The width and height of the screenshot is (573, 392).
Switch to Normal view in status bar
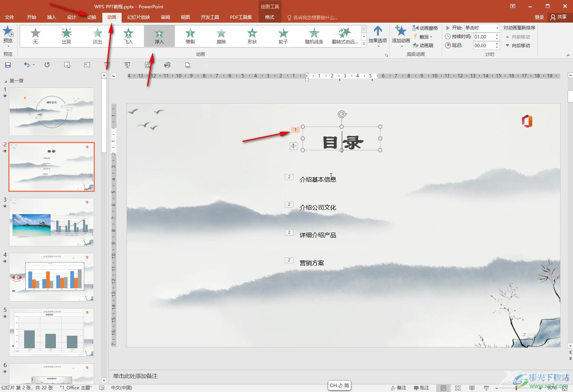point(443,388)
